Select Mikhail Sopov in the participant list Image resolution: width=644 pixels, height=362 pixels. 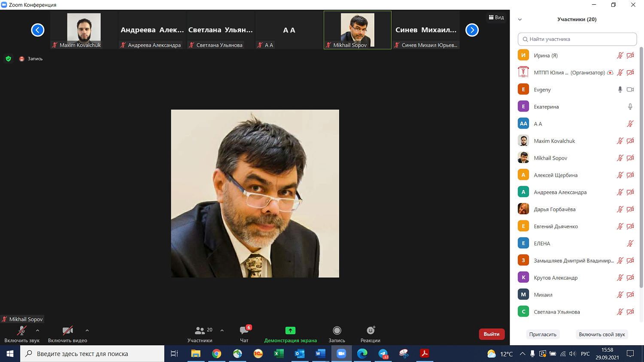(x=550, y=158)
